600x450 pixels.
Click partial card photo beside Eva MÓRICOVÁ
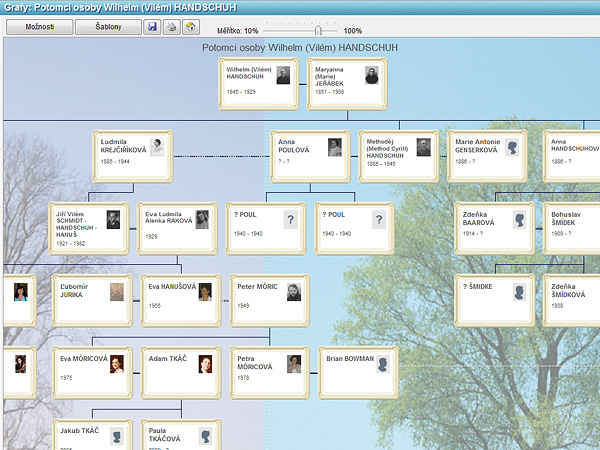click(x=21, y=364)
